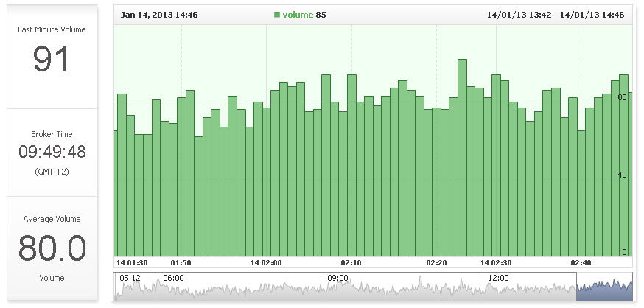Viewport: 644px width, 308px height.
Task: Click the 05:12 label in overview timeline
Action: [x=130, y=278]
